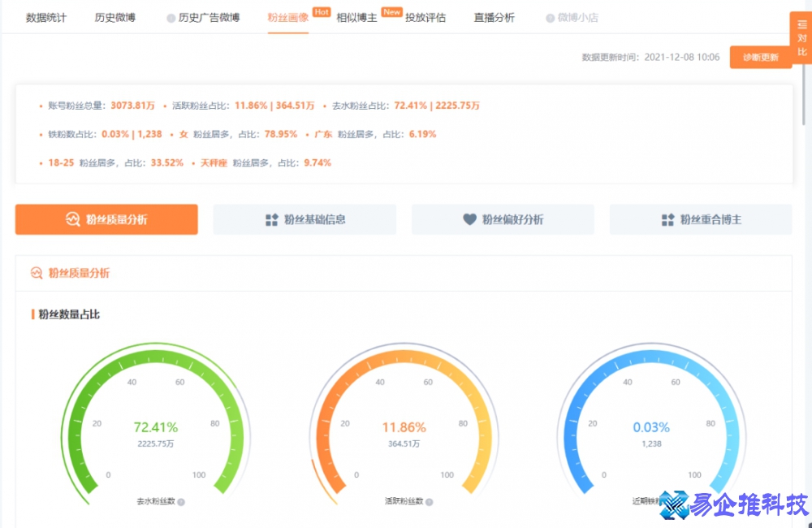
Task: Click the chart icon in 粉丝质量分析 button
Action: point(72,219)
